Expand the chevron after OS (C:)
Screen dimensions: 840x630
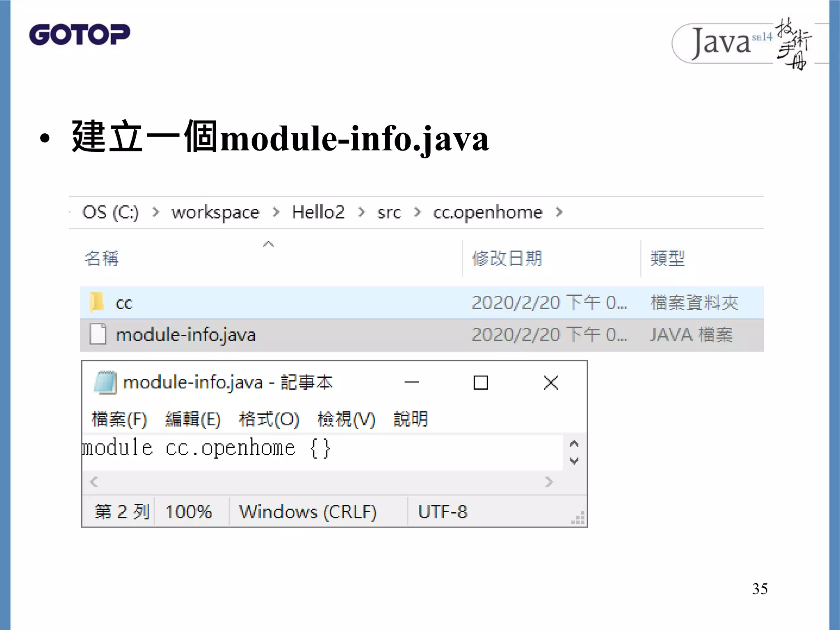point(155,212)
